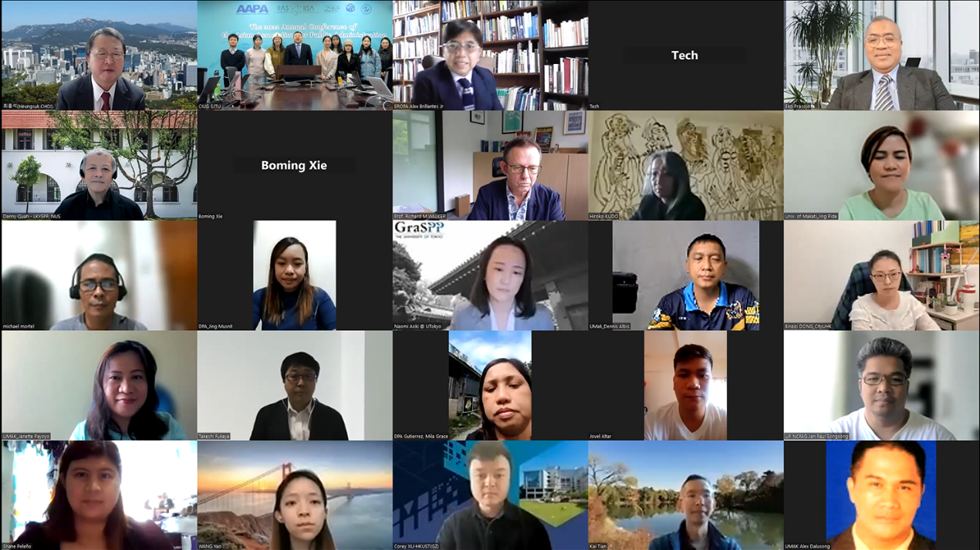The width and height of the screenshot is (980, 550).
Task: Click the Tech participant tile
Action: click(685, 55)
